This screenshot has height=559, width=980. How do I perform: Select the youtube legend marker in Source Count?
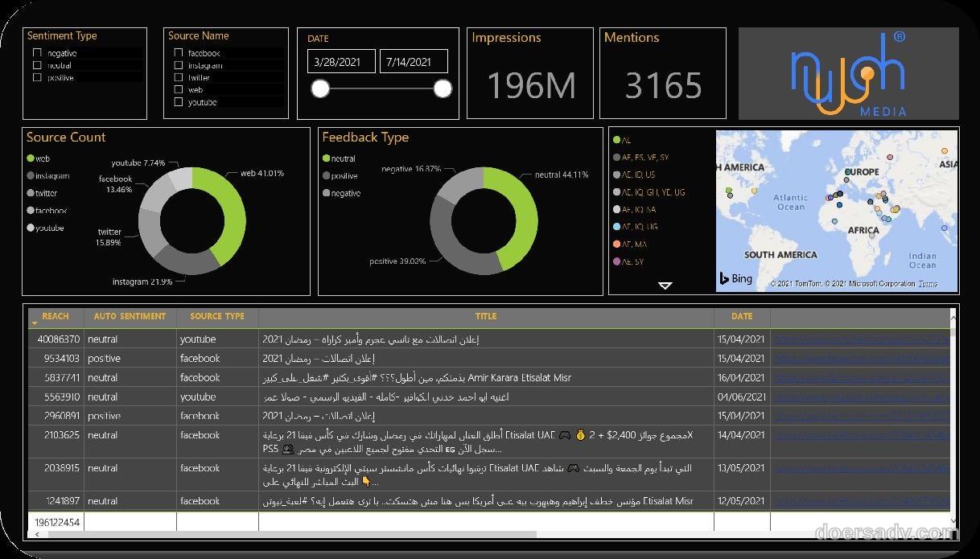click(x=31, y=228)
